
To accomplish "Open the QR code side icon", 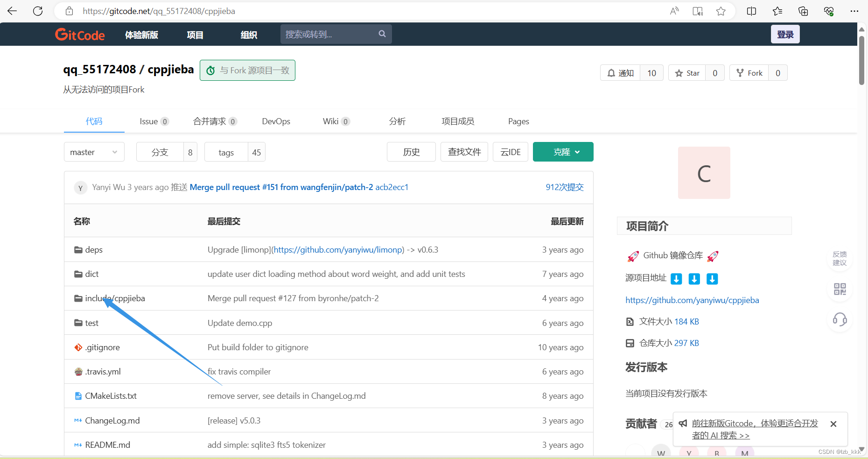I will pyautogui.click(x=840, y=289).
